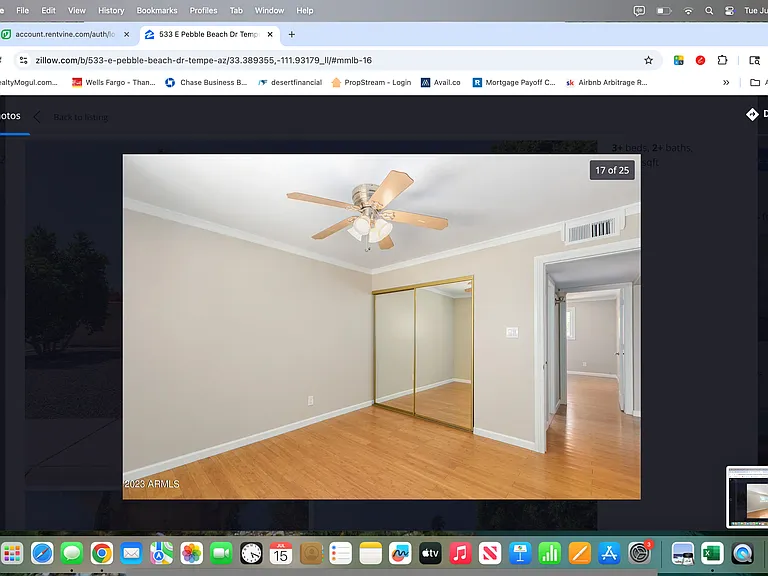This screenshot has width=768, height=576.
Task: Click the speech-bubble menu bar icon
Action: pos(639,10)
